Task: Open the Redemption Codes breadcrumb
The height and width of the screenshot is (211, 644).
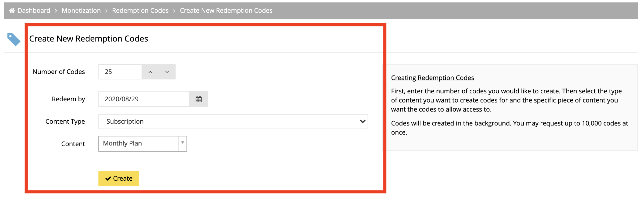Action: [x=140, y=11]
